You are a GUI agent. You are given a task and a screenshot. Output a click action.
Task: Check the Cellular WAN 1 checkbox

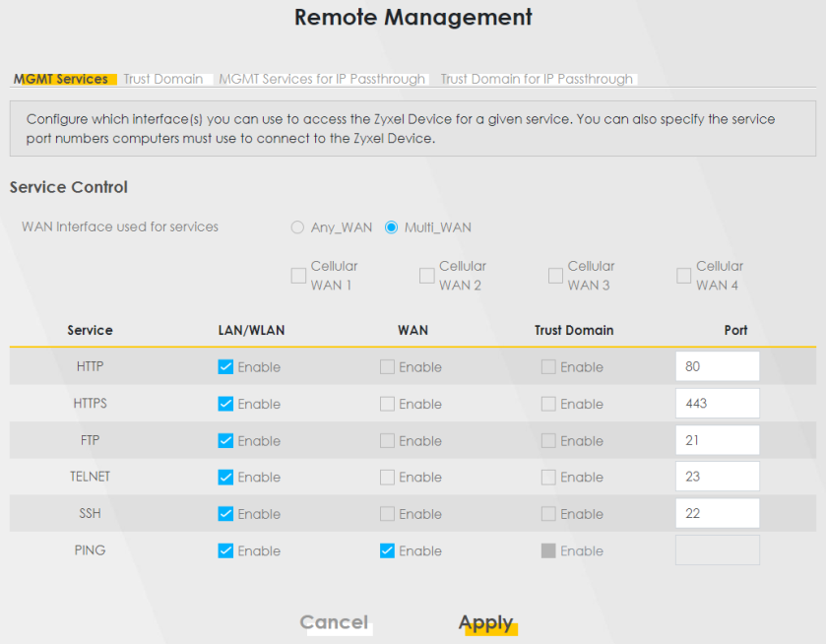(x=298, y=276)
